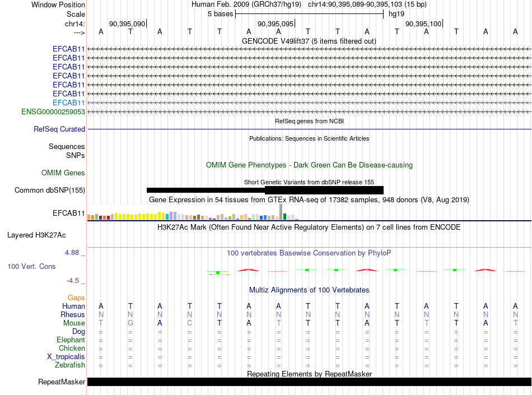This screenshot has height=395, width=532.
Task: Select the Scale track label
Action: pyautogui.click(x=76, y=14)
